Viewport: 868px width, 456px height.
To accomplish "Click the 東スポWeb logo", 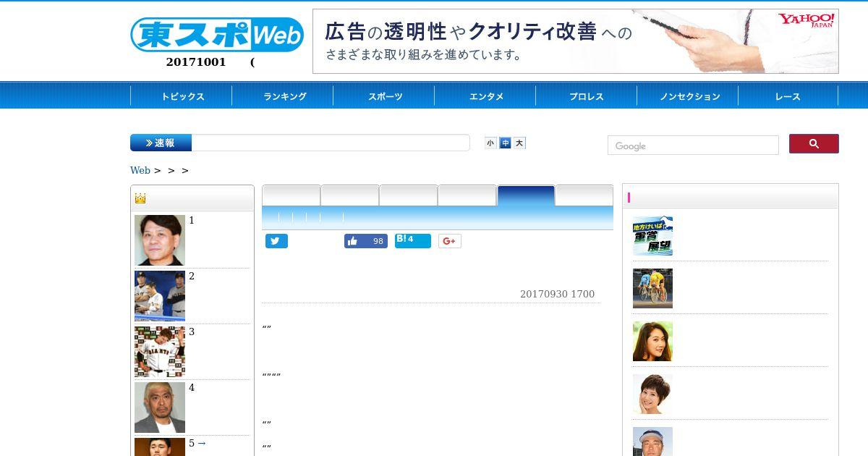I will (x=217, y=35).
